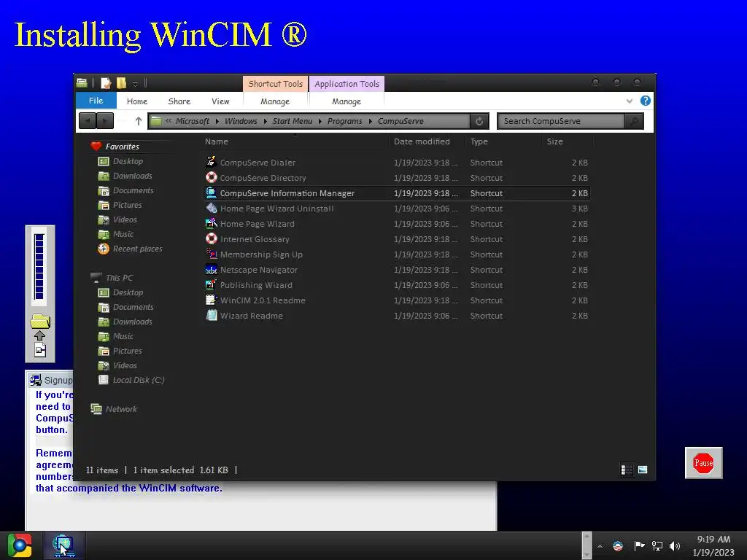Go forward in Explorer navigation
This screenshot has height=560, width=747.
click(105, 121)
